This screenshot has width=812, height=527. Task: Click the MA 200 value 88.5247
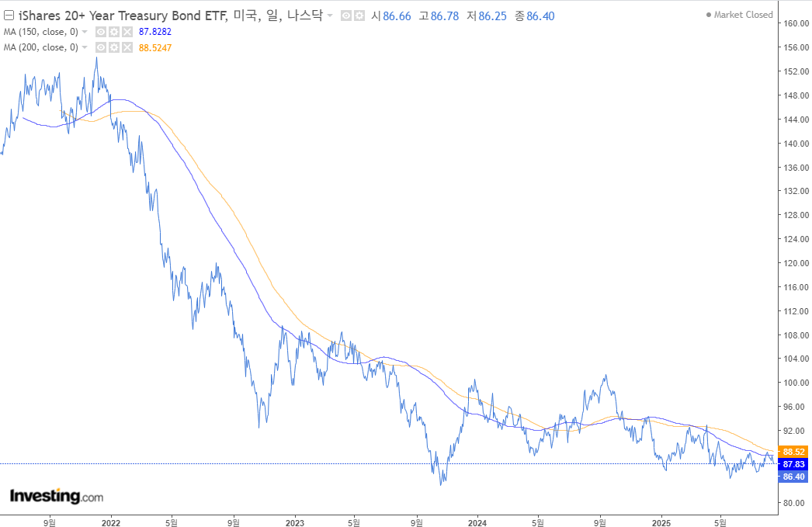[x=154, y=47]
